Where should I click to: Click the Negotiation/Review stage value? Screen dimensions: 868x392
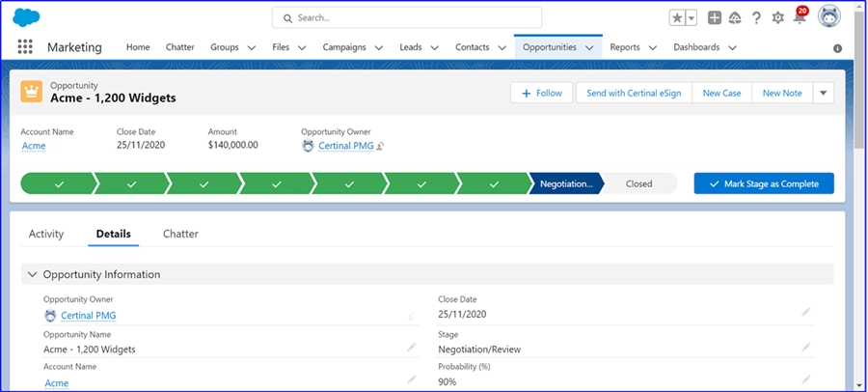[x=479, y=350]
